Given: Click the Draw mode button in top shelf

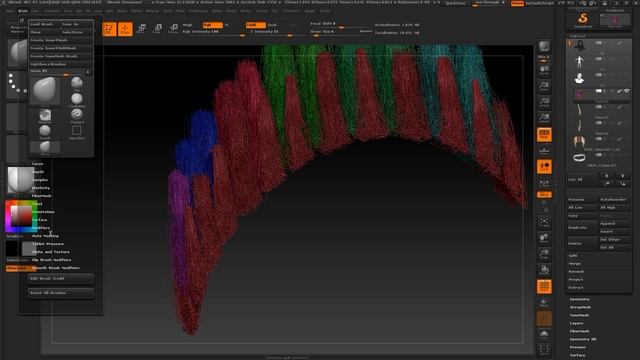Looking at the screenshot, I should (125, 29).
